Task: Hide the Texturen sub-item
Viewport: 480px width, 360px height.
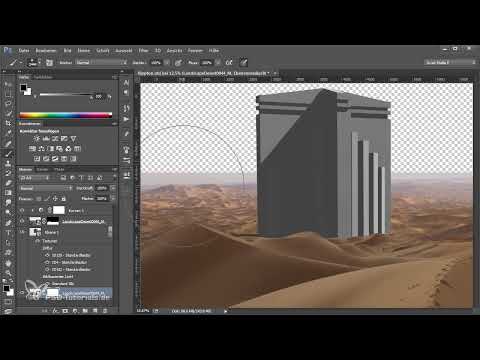Action: (38, 241)
